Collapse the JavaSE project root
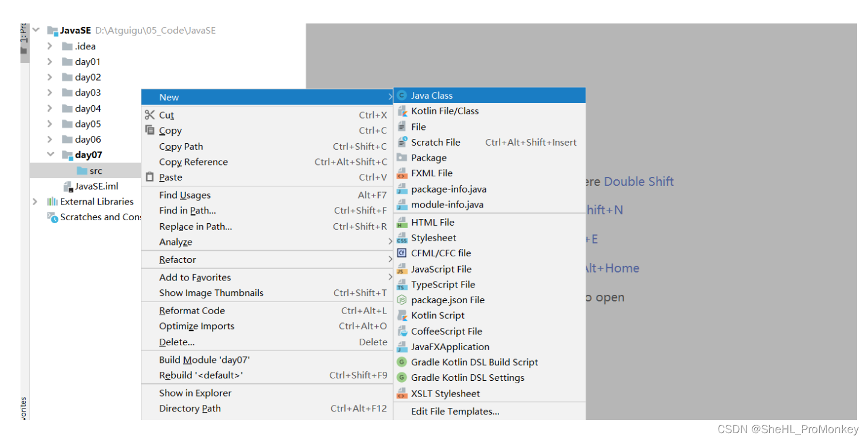Image resolution: width=868 pixels, height=441 pixels. (x=36, y=30)
